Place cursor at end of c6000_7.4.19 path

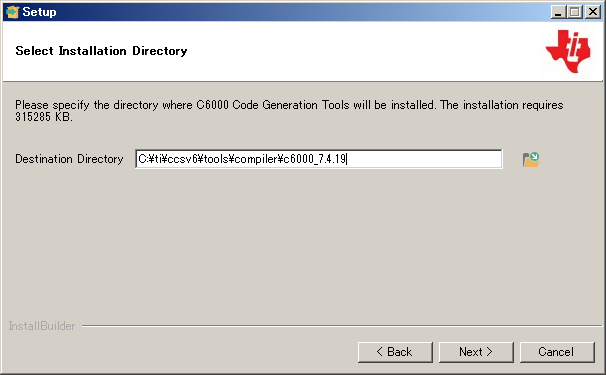click(x=347, y=159)
